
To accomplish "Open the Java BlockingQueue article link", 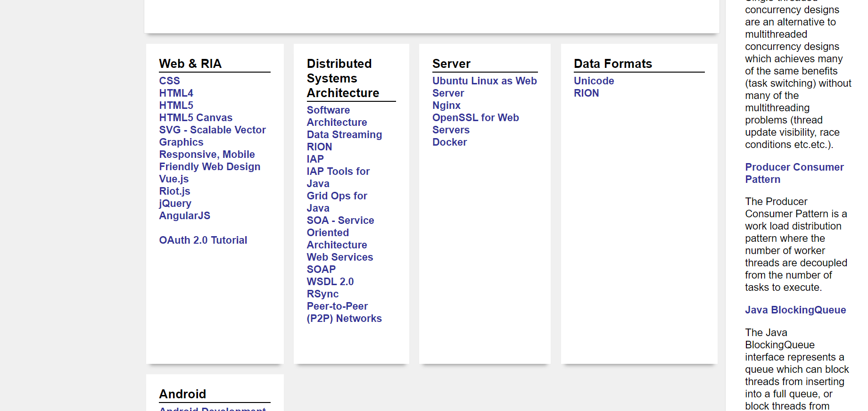I will pyautogui.click(x=795, y=310).
